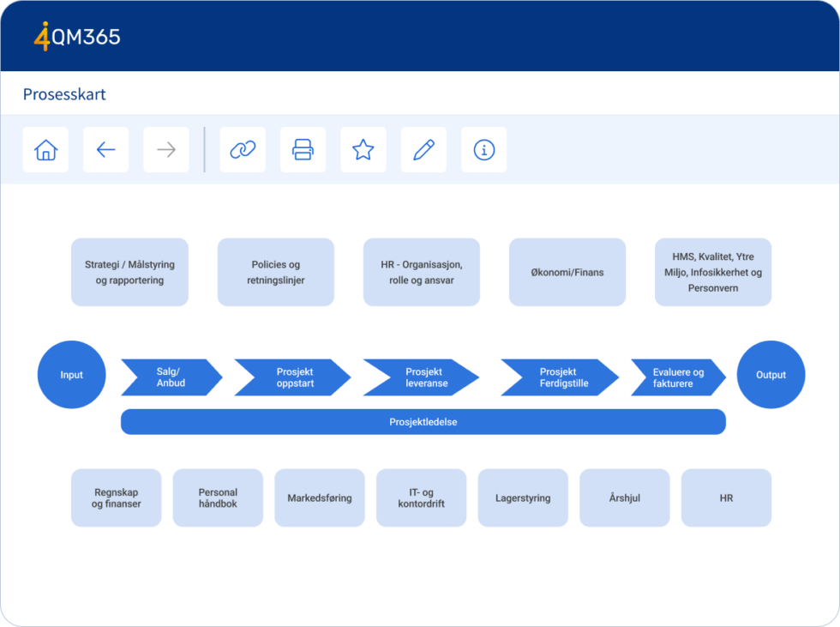Open IT- og kontordrift box

pyautogui.click(x=421, y=497)
